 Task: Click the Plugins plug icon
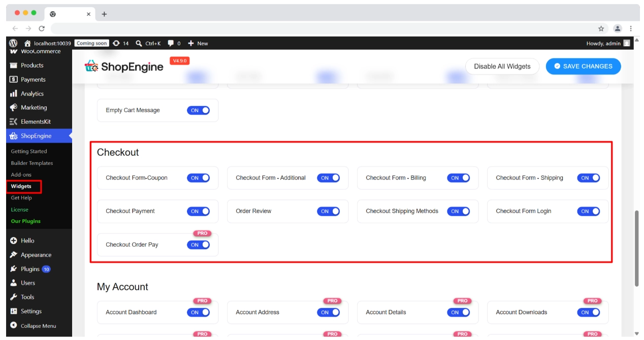14,269
